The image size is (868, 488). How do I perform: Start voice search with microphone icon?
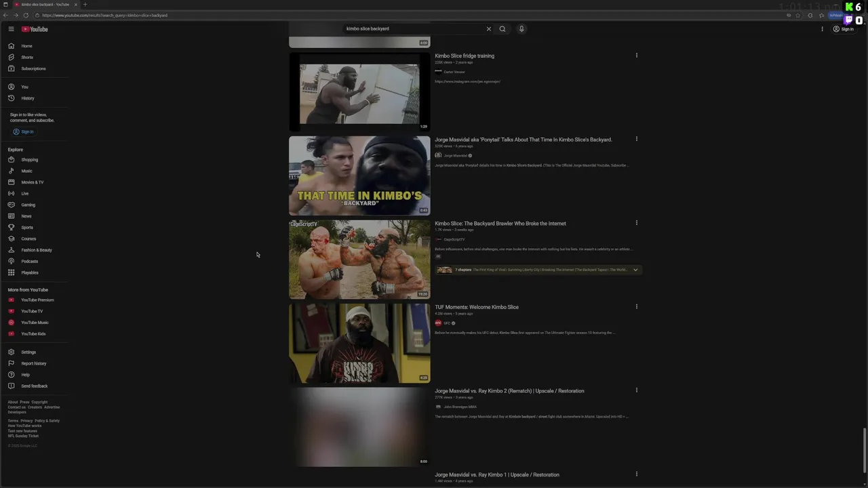coord(521,29)
